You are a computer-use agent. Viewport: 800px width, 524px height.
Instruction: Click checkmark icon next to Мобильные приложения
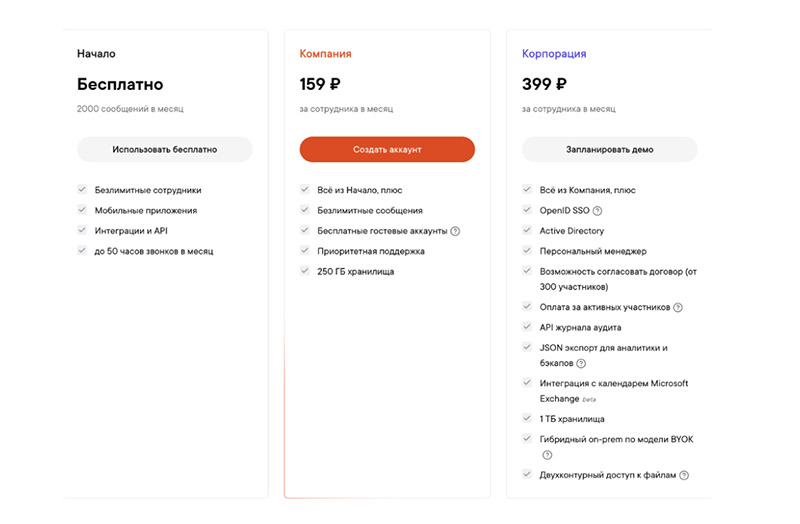[82, 210]
